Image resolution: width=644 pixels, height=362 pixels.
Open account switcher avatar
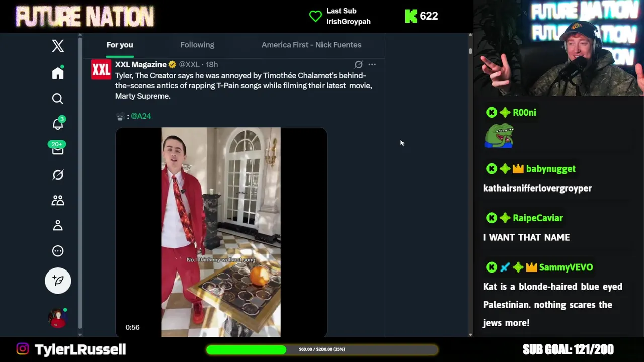pyautogui.click(x=58, y=318)
